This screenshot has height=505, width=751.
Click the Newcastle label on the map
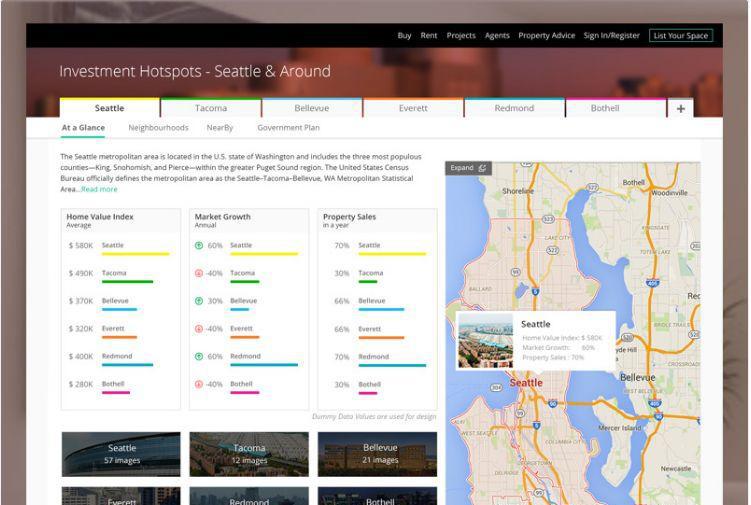(x=676, y=469)
